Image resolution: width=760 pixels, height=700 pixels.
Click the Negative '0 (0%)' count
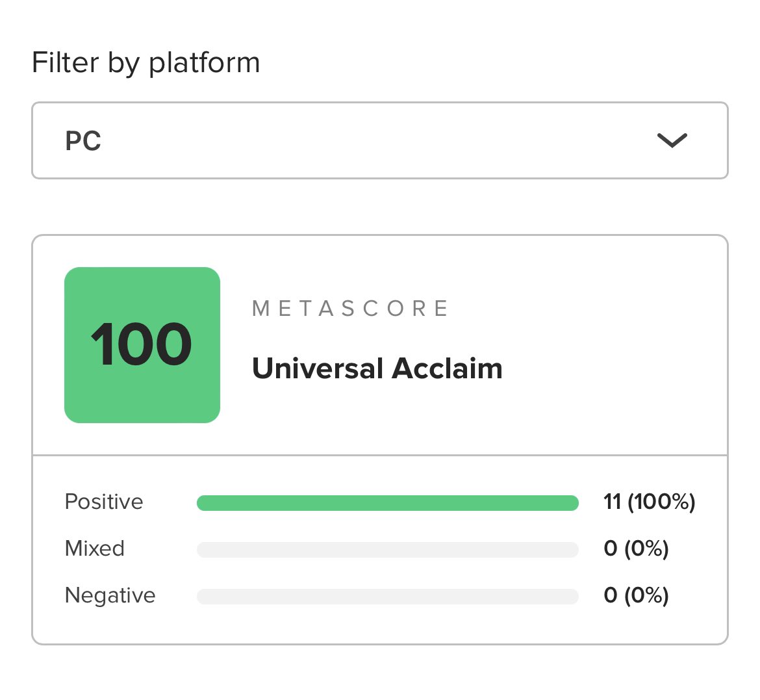coord(636,595)
